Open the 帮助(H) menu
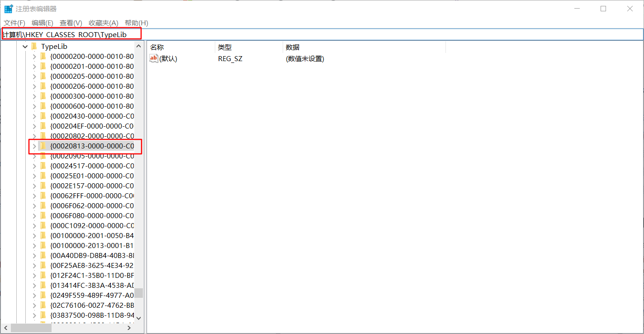The image size is (644, 334). pyautogui.click(x=136, y=23)
